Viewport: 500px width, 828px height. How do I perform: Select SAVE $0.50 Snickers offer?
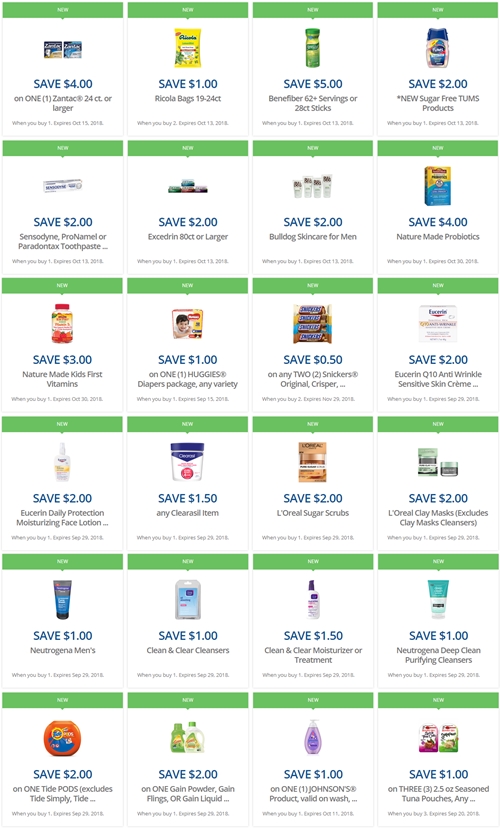(313, 360)
